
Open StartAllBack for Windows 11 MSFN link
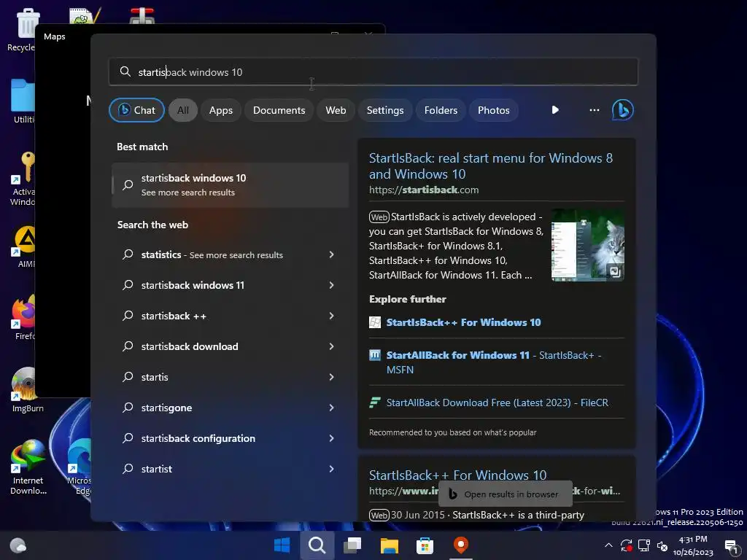click(x=494, y=362)
